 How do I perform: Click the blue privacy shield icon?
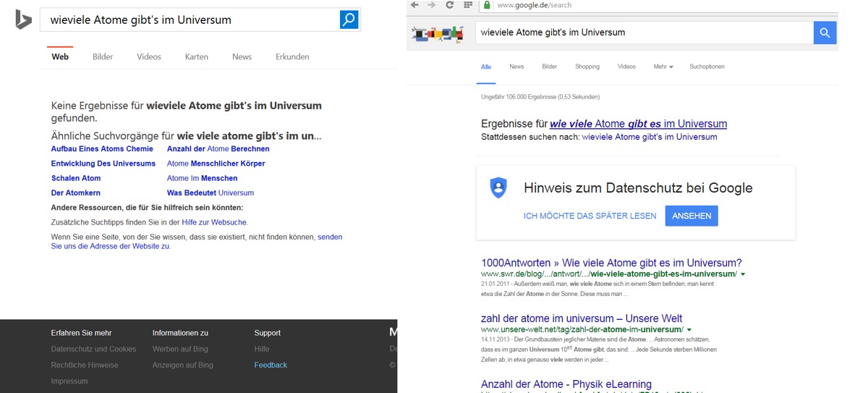click(498, 187)
